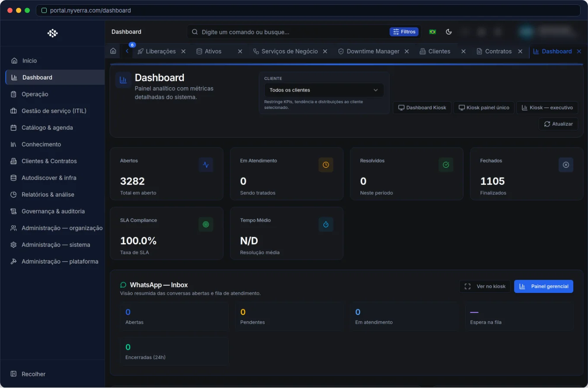Close the Clientes tab
Image resolution: width=588 pixels, height=388 pixels.
tap(463, 51)
